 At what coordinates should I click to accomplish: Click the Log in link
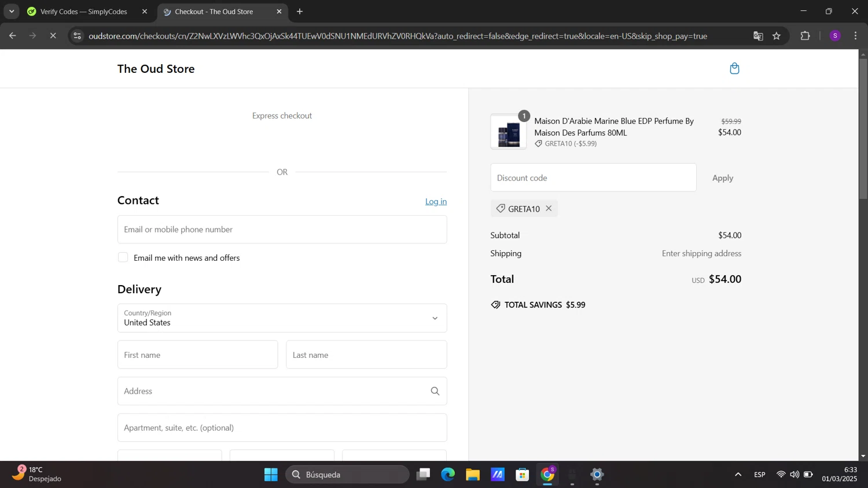click(x=436, y=201)
